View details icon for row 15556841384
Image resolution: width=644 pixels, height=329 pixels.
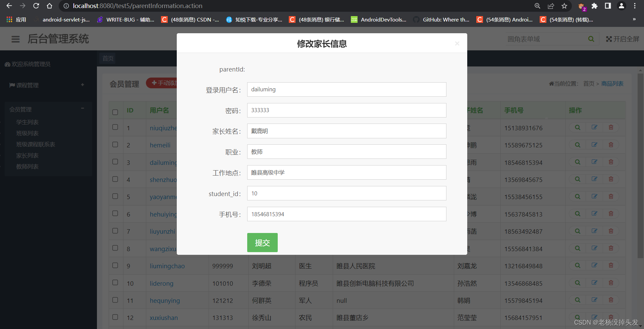click(578, 248)
